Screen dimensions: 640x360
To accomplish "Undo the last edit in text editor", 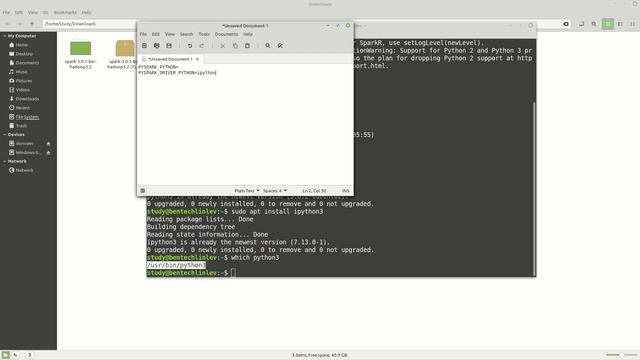I will [190, 46].
